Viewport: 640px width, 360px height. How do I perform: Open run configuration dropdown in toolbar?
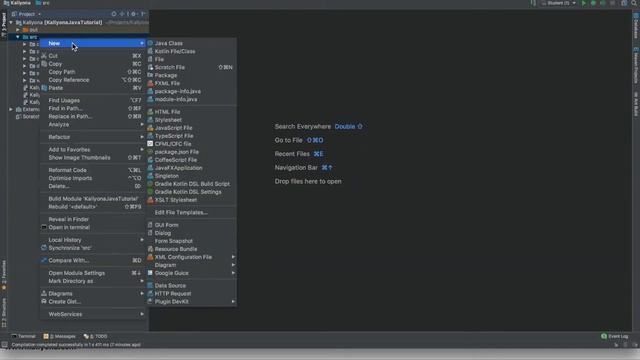point(558,3)
